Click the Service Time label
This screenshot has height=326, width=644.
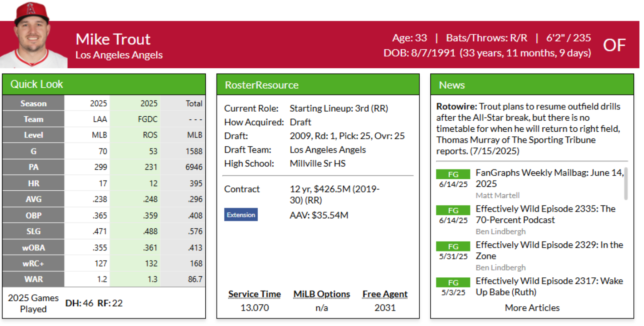point(254,294)
